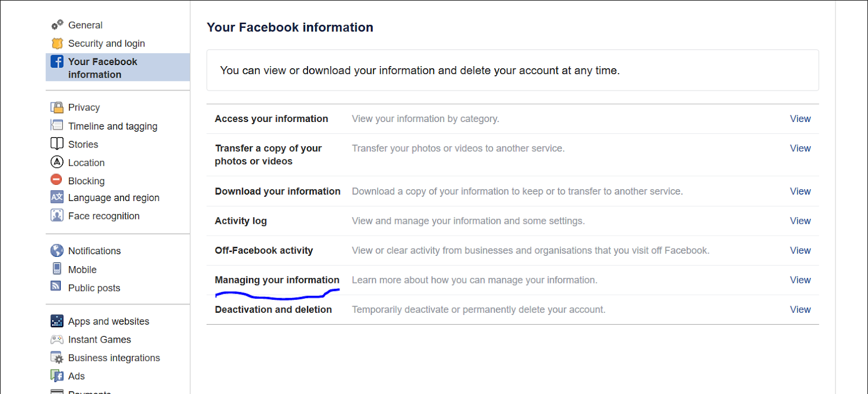Click View for Download your information
This screenshot has height=394, width=868.
(x=800, y=191)
